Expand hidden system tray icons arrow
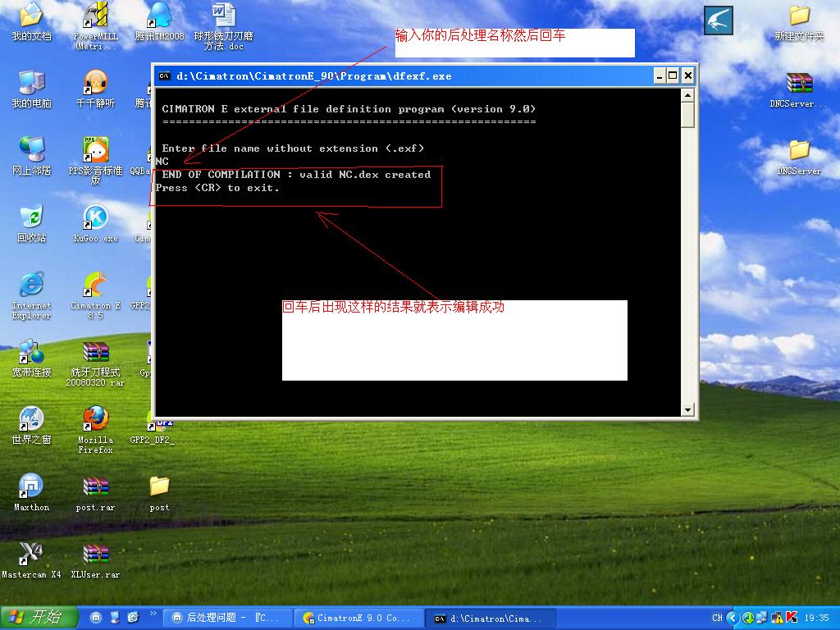The image size is (840, 630). pos(733,618)
